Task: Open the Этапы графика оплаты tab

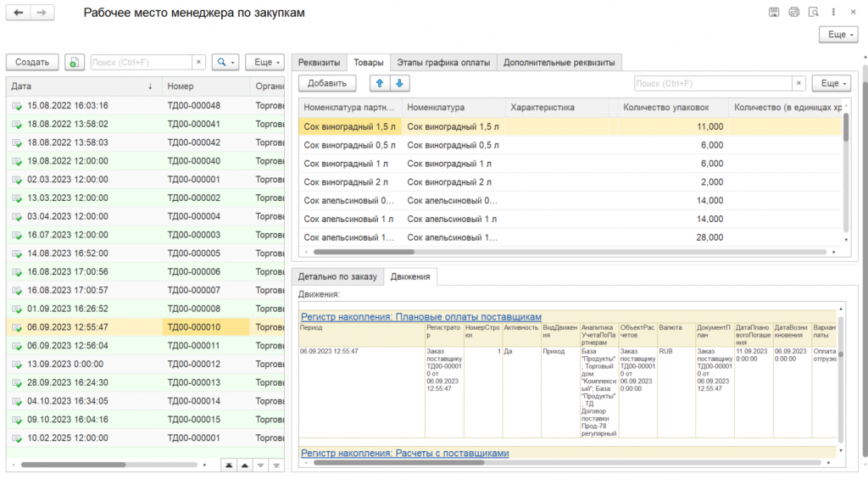Action: 443,62
